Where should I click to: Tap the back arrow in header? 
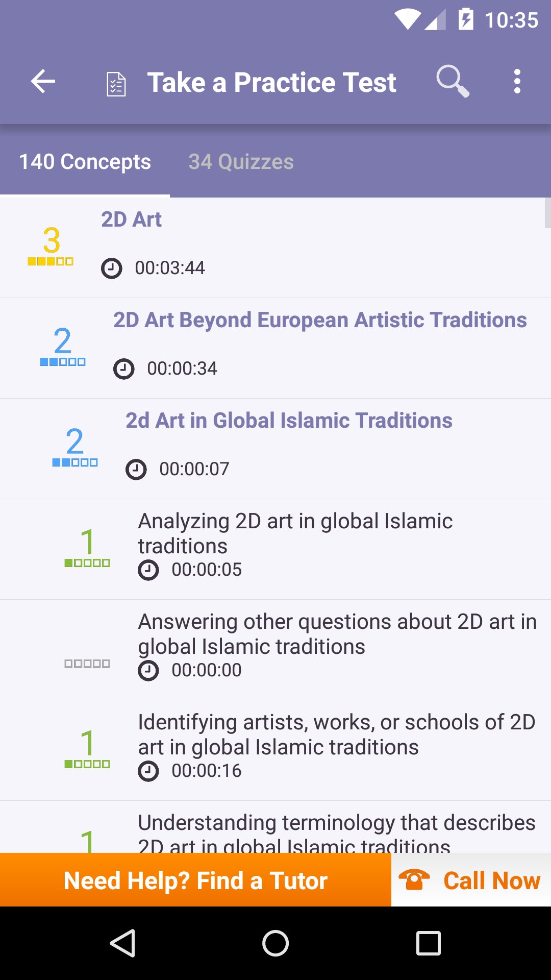43,82
